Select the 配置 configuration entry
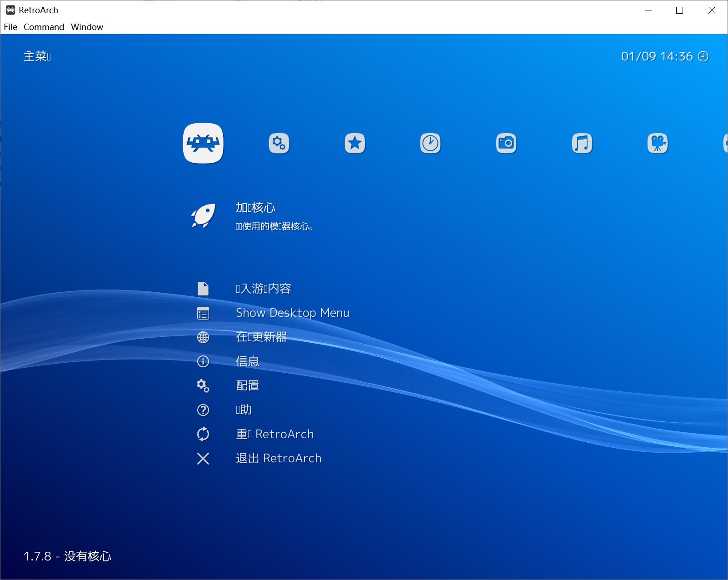 (247, 385)
